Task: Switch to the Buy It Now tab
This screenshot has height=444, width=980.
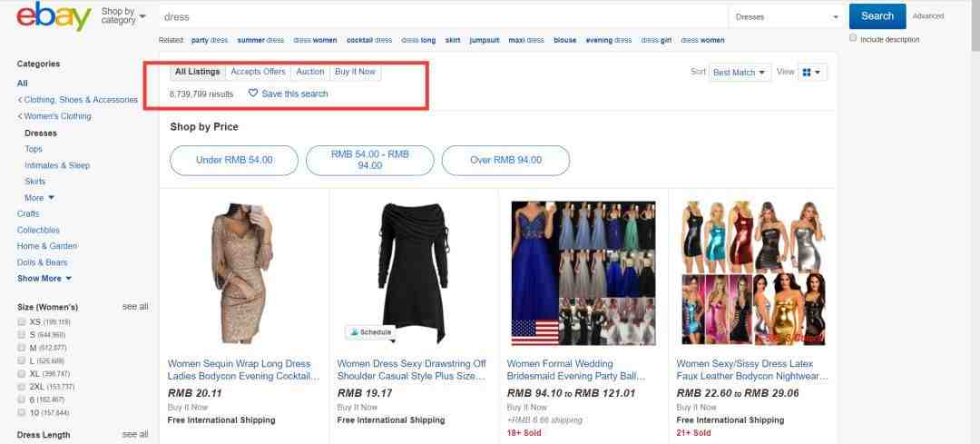Action: (x=355, y=72)
